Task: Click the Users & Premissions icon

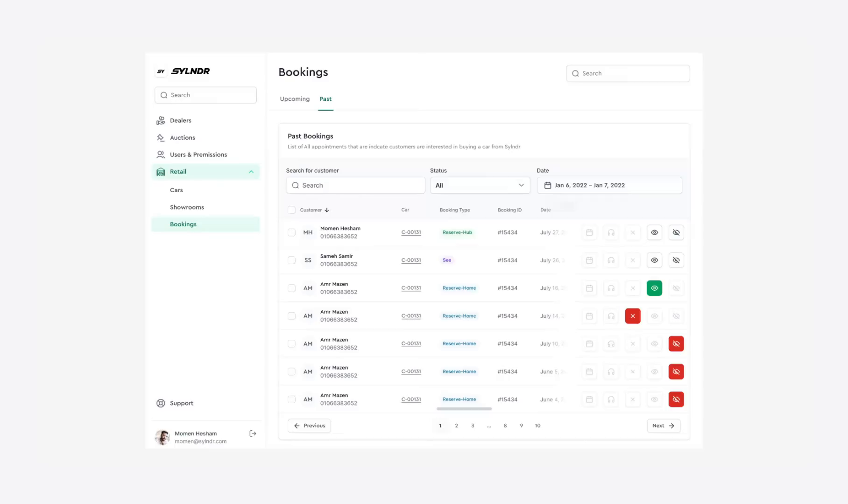Action: tap(161, 154)
